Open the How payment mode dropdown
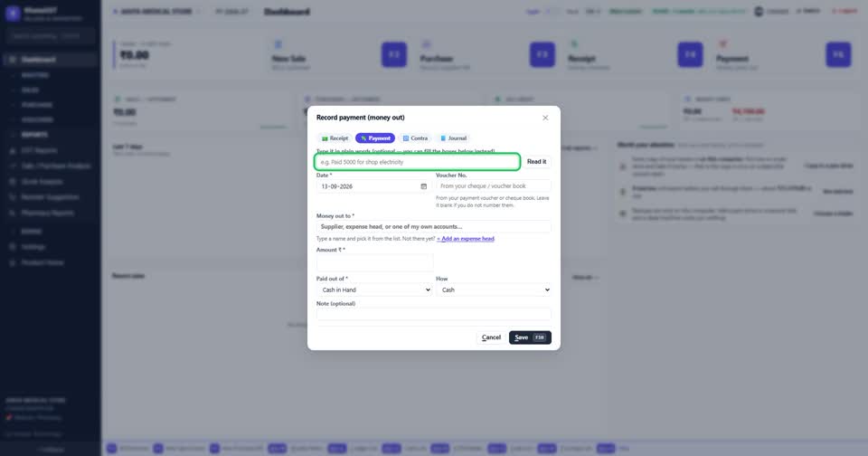Screen dimensions: 868x456 pos(494,290)
